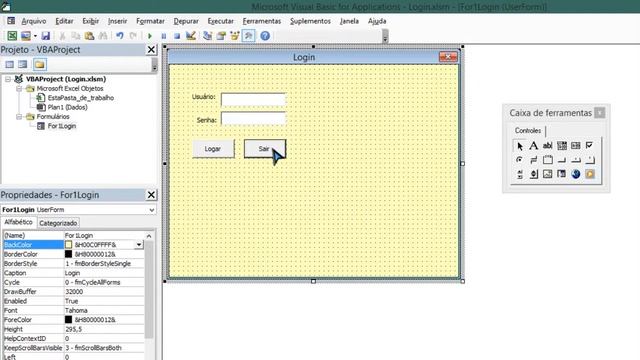Click the Logar button on the form
Viewport: 640px width, 360px height.
[x=213, y=149]
